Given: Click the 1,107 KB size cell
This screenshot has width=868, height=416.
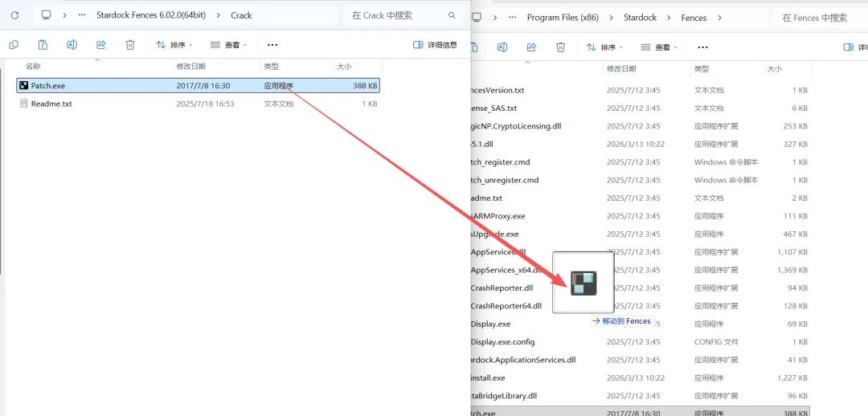Looking at the screenshot, I should click(792, 251).
